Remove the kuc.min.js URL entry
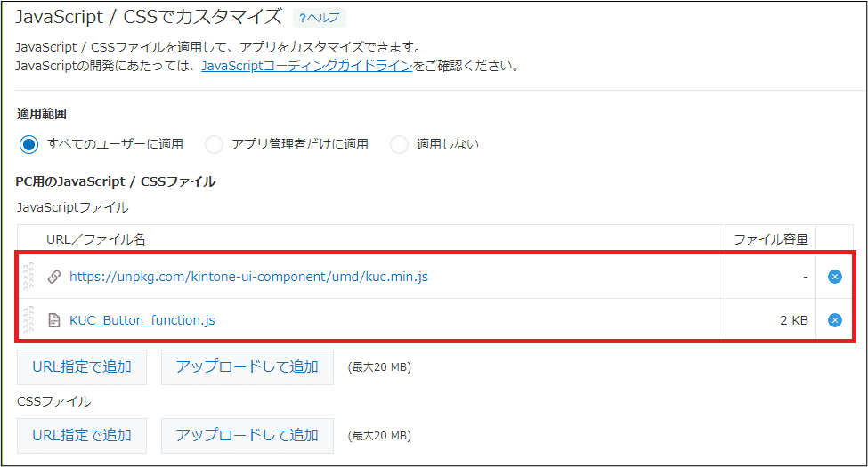 (x=835, y=276)
